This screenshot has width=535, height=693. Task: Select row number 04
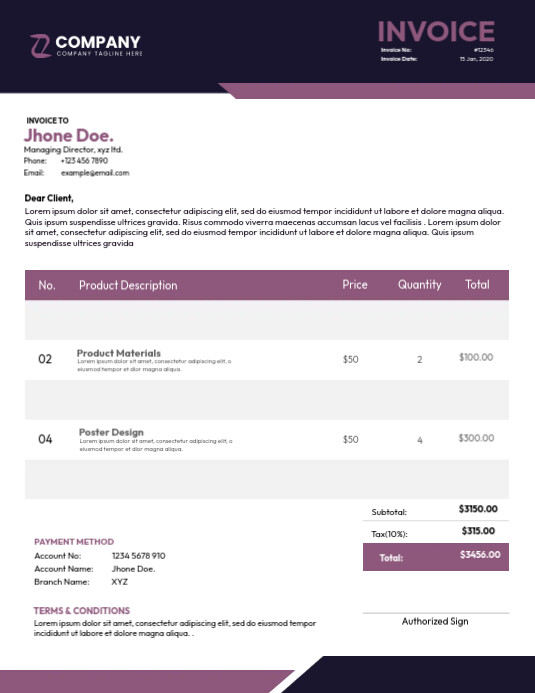click(45, 439)
